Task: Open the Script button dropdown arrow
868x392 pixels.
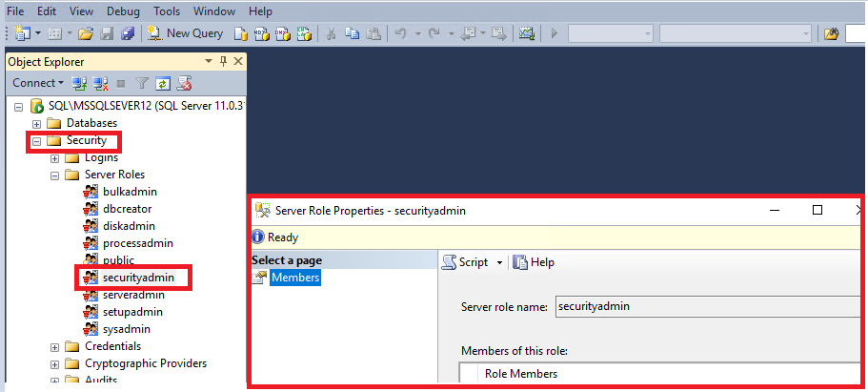Action: pyautogui.click(x=499, y=263)
